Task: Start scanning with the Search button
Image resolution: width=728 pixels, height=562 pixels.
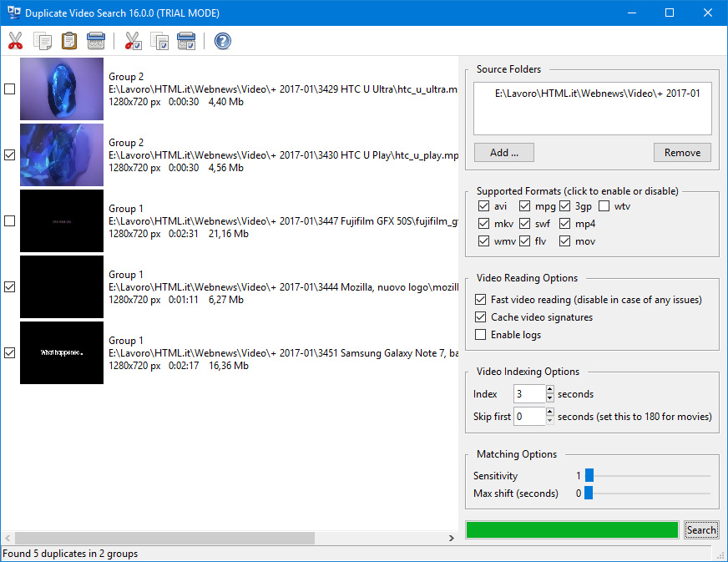Action: coord(701,529)
